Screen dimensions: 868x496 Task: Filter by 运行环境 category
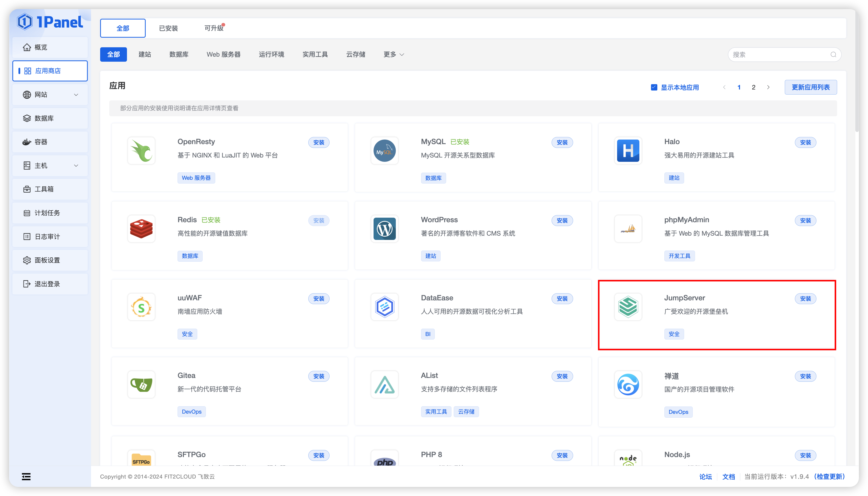(x=271, y=55)
